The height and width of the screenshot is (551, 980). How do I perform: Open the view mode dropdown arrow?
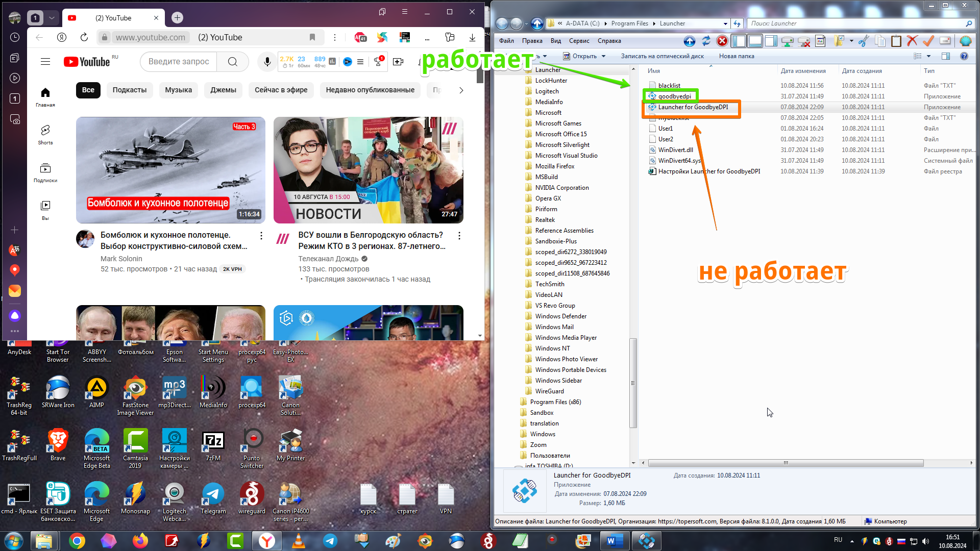pyautogui.click(x=928, y=56)
